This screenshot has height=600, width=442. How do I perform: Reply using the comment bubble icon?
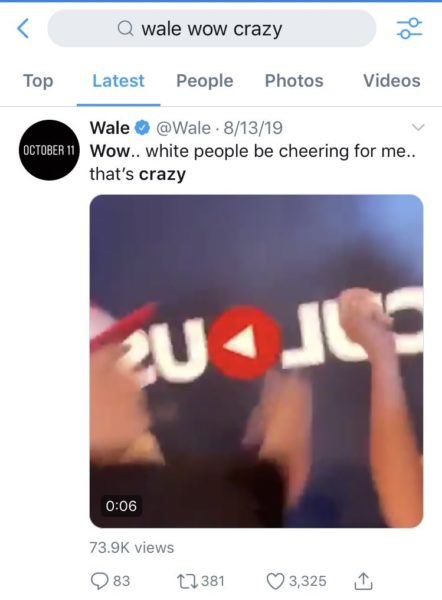pos(99,581)
